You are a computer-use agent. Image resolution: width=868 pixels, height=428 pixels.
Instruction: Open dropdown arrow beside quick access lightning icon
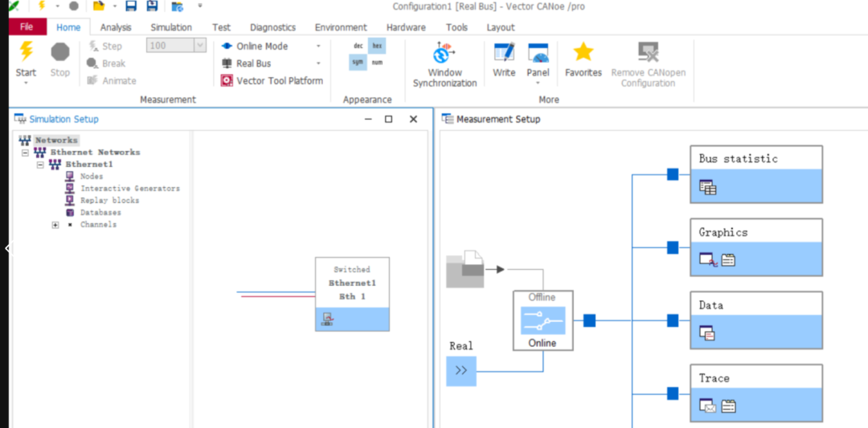(58, 6)
